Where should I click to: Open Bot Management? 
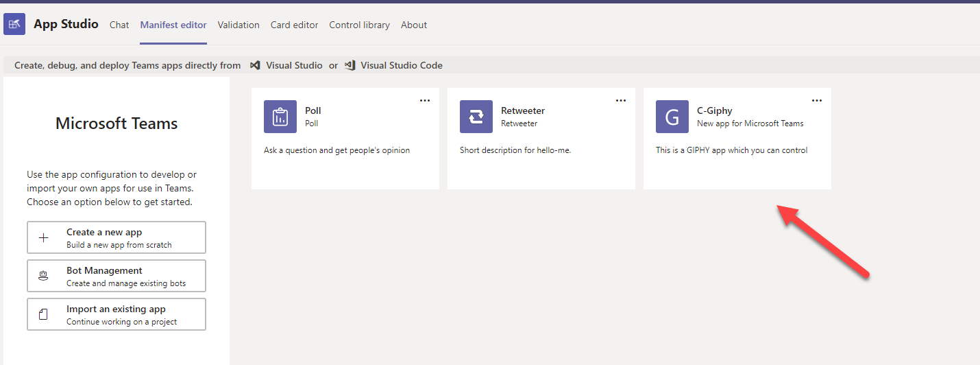[x=117, y=276]
